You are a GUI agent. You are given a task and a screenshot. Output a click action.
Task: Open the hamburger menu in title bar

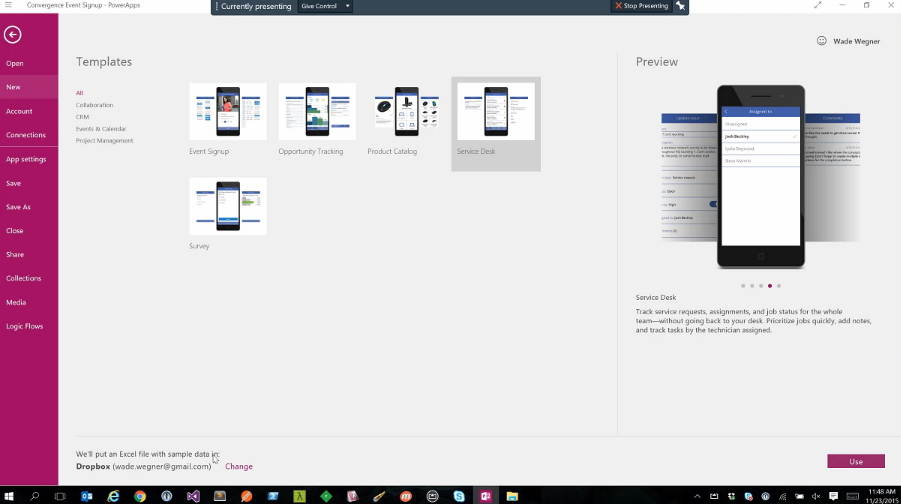(x=8, y=5)
